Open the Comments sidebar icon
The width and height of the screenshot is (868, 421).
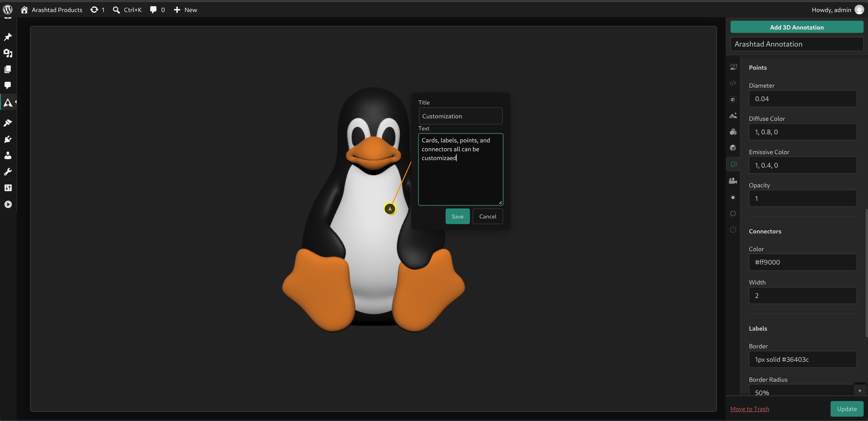(8, 85)
